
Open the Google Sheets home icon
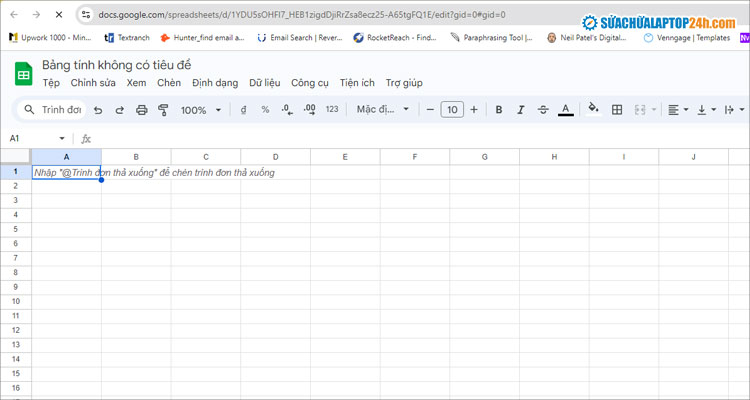click(23, 74)
